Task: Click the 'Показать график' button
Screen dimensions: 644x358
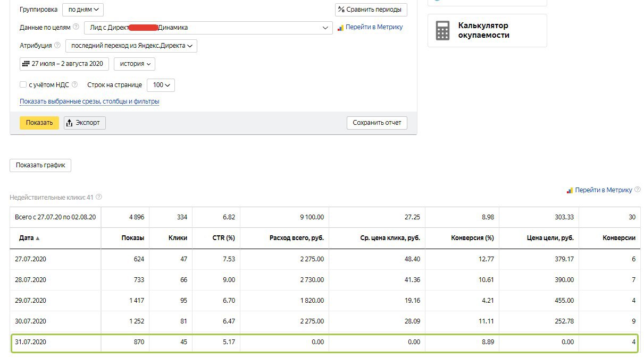Action: click(x=40, y=165)
